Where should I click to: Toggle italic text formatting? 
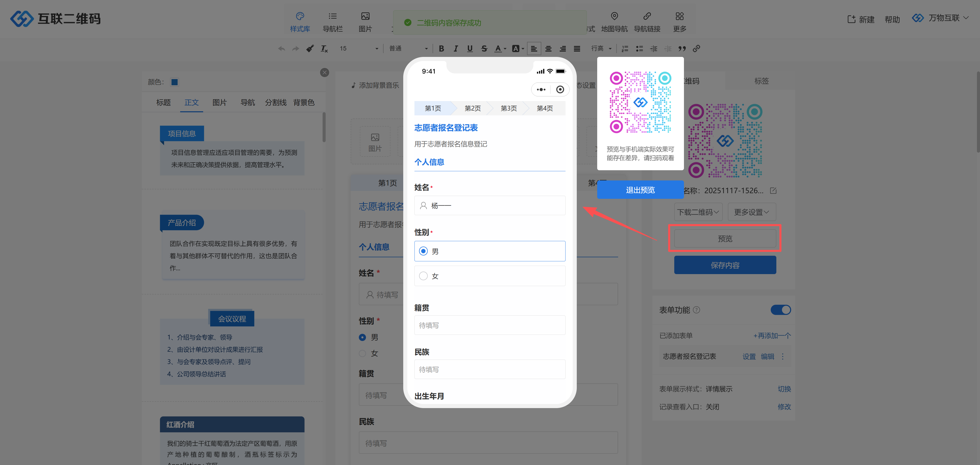(455, 48)
